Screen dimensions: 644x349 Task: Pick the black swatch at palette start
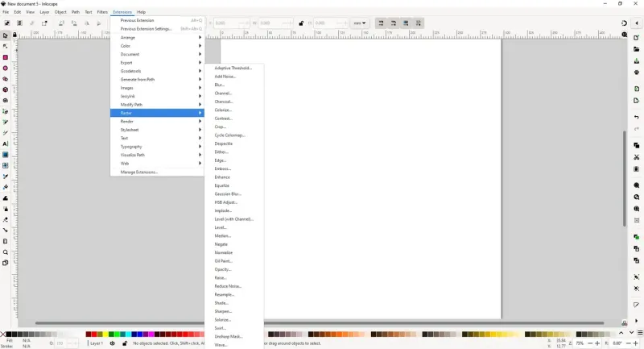(9, 334)
